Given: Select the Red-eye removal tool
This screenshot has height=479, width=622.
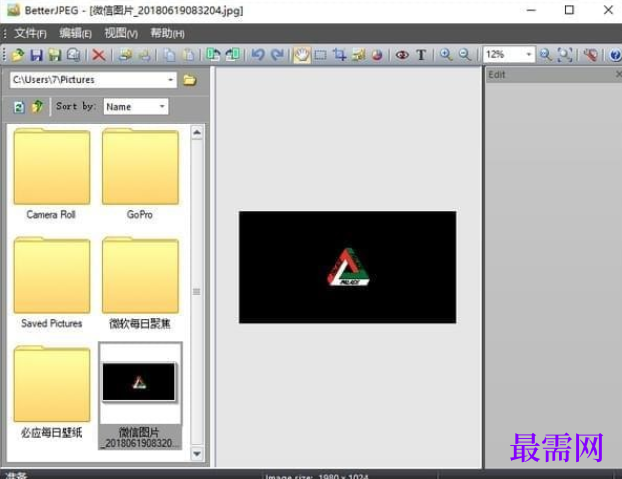Looking at the screenshot, I should click(x=402, y=55).
